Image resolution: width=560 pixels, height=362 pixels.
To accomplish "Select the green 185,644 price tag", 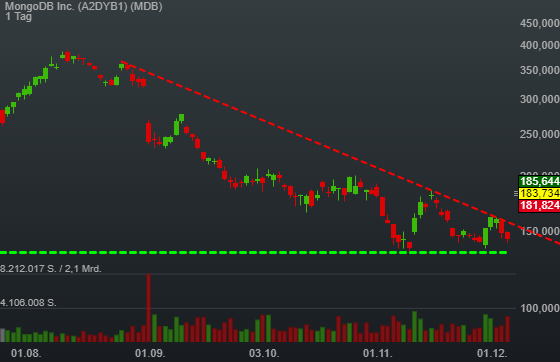I will (x=539, y=181).
